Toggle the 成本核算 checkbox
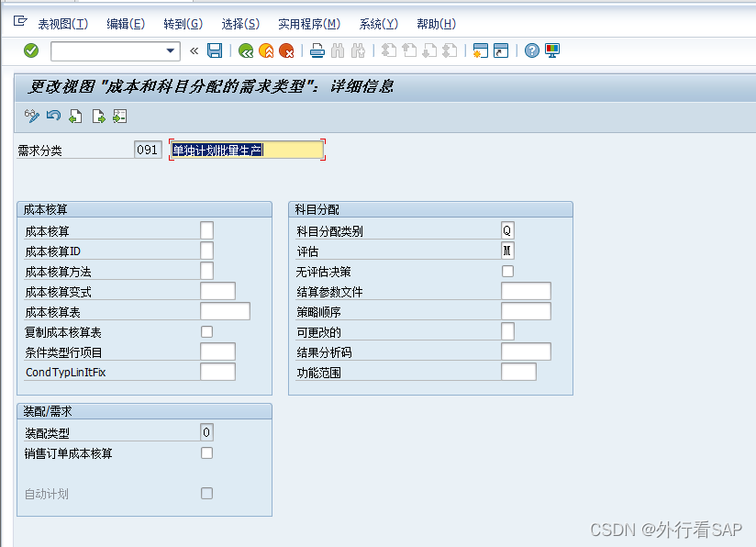756x547 pixels. tap(206, 230)
